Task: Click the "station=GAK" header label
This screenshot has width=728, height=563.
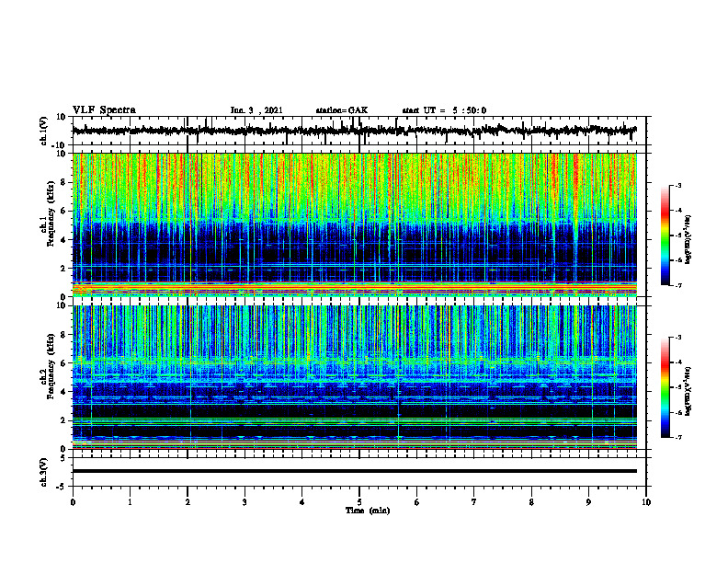Action: pos(342,110)
